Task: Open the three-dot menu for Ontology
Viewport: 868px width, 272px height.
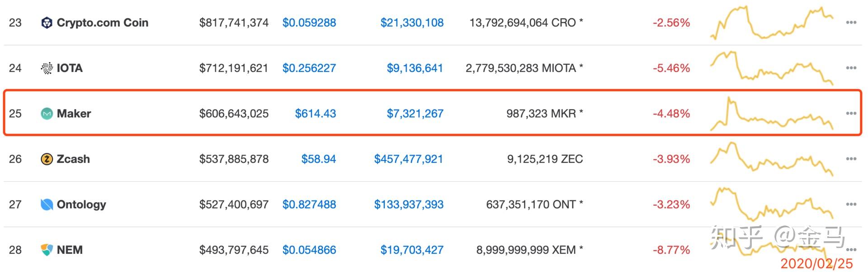Action: (851, 205)
